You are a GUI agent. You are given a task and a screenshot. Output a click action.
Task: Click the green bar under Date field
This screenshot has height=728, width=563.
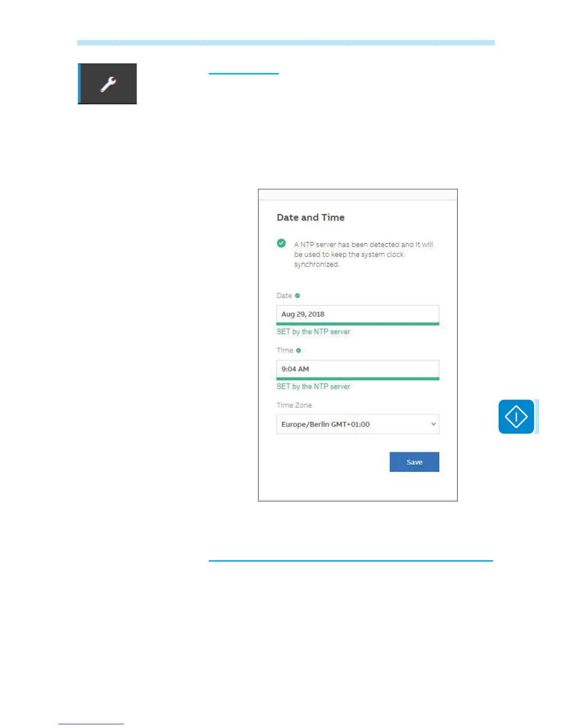click(x=358, y=324)
